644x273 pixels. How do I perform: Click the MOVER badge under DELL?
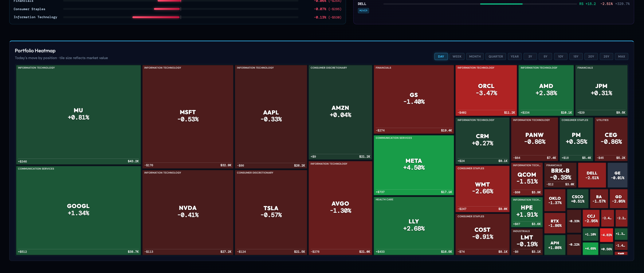pyautogui.click(x=363, y=10)
